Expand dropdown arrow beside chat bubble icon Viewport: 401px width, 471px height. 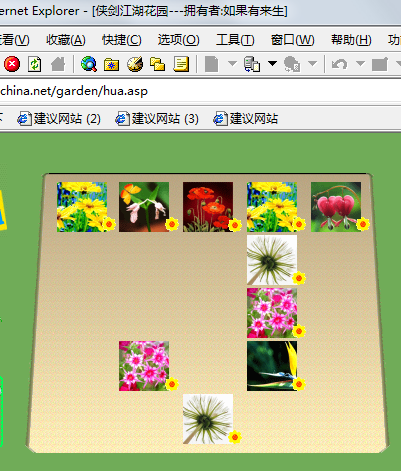point(312,63)
